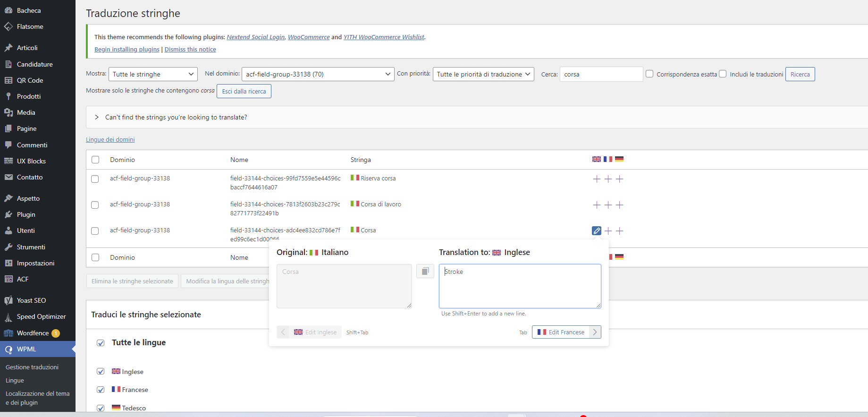Click the pencil edit icon for Corsa
This screenshot has height=417, width=868.
click(597, 231)
